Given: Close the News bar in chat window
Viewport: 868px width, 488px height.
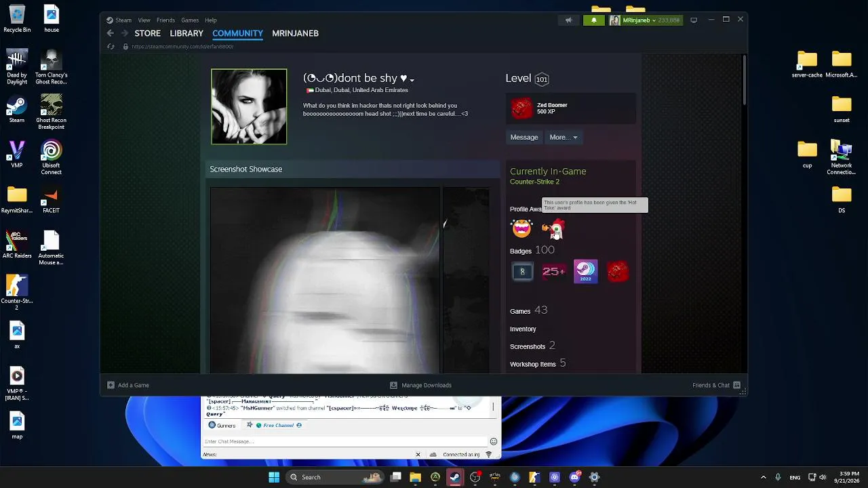Looking at the screenshot, I should point(418,455).
